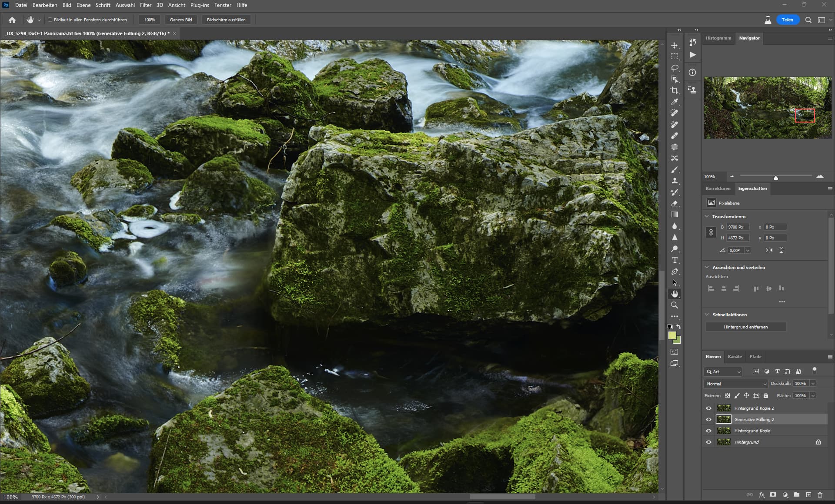Screen dimensions: 835x504
Task: Switch to the Korrekturen tab
Action: pos(718,189)
